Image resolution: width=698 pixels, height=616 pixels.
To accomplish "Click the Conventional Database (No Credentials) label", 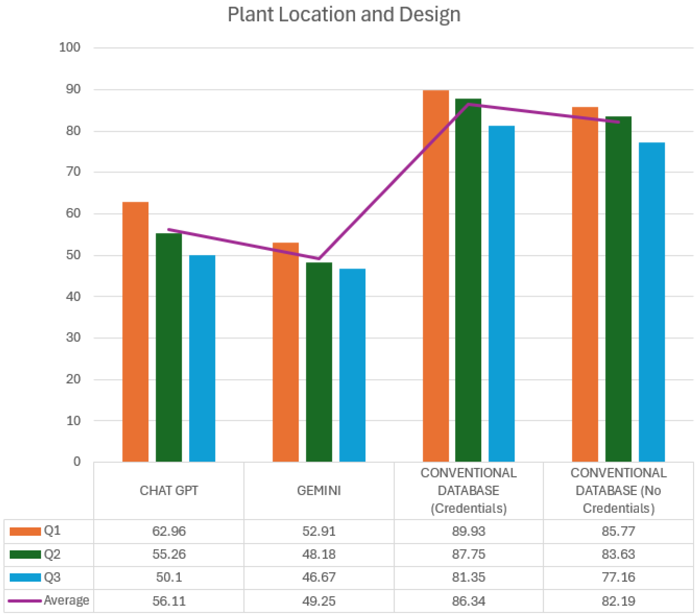I will (618, 491).
